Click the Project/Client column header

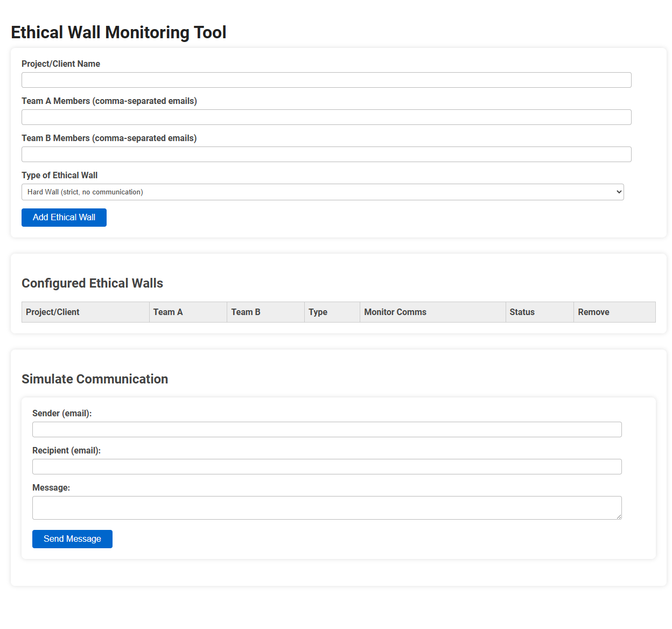click(53, 312)
